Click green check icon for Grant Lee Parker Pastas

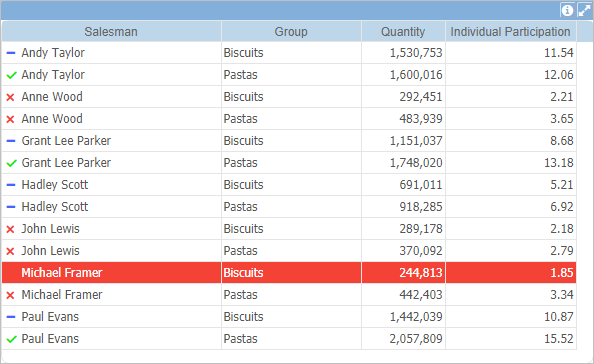tap(11, 163)
